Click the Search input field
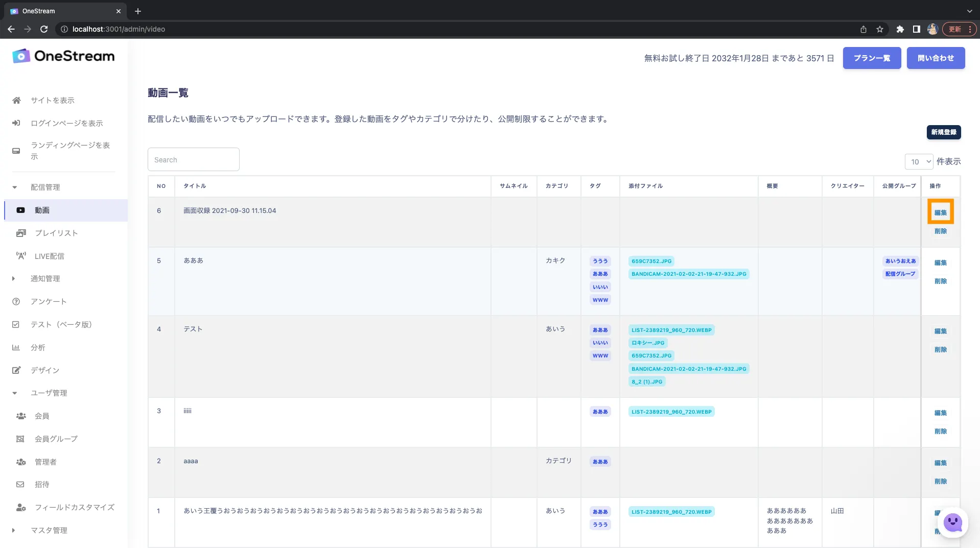 [x=193, y=159]
